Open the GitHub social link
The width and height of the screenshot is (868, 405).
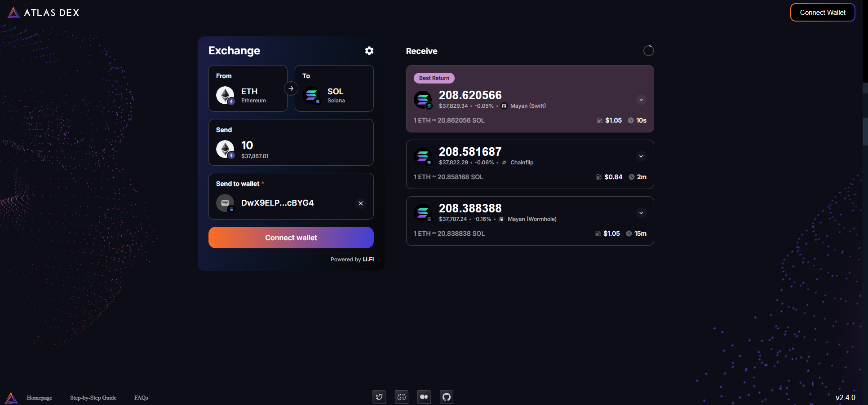pyautogui.click(x=446, y=397)
